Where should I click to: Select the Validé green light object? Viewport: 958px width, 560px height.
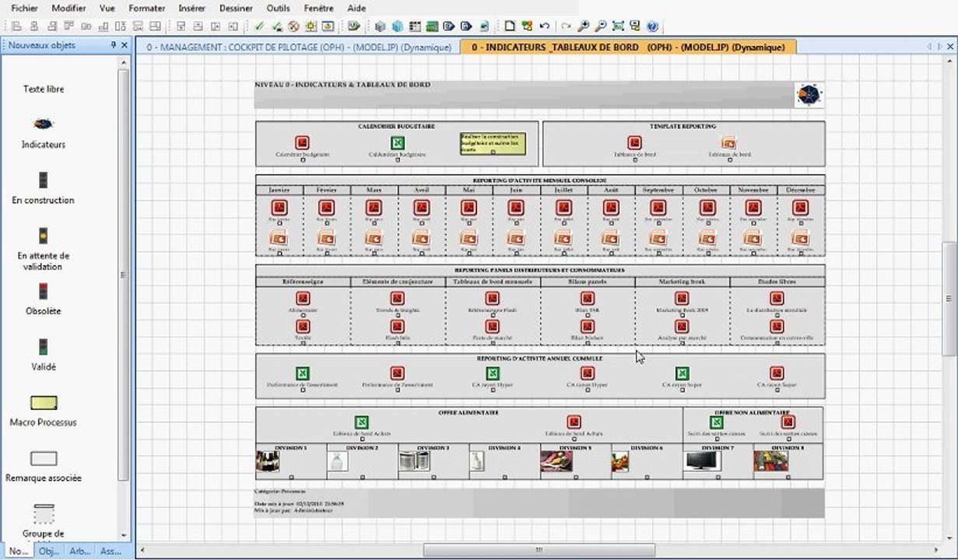(x=43, y=347)
